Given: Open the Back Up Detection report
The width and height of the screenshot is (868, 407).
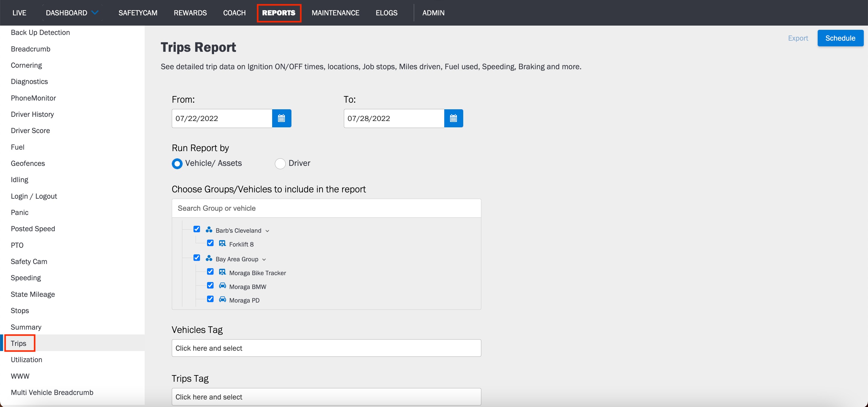Looking at the screenshot, I should coord(40,32).
